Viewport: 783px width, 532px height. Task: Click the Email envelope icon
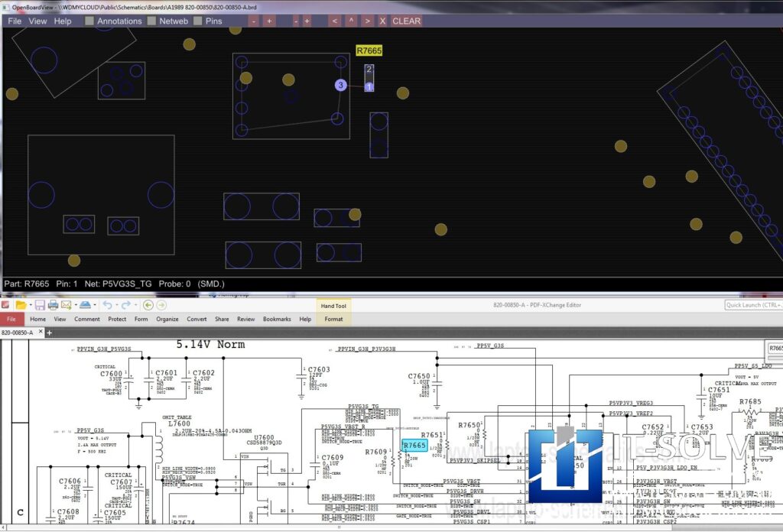point(66,305)
